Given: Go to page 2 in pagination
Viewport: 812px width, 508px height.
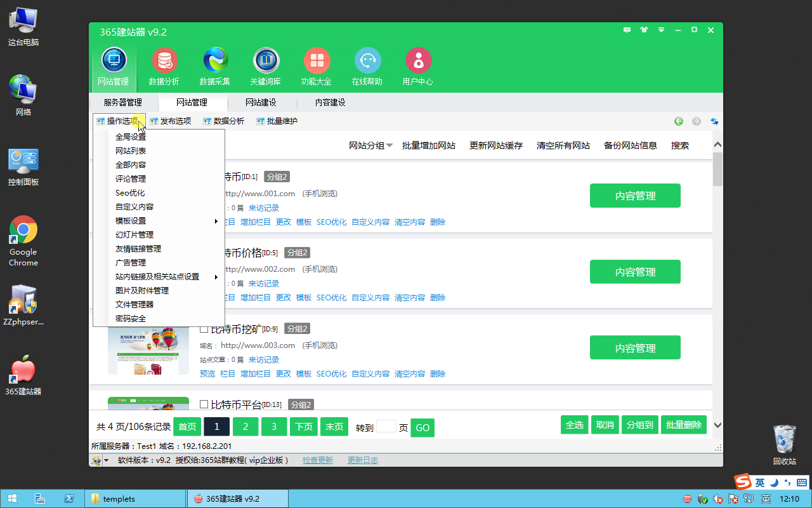Looking at the screenshot, I should pyautogui.click(x=246, y=427).
